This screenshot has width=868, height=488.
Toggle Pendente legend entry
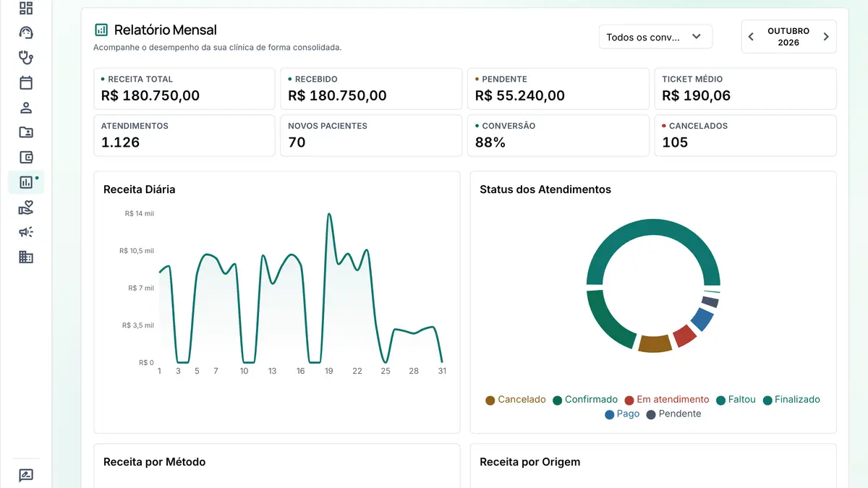pos(673,414)
